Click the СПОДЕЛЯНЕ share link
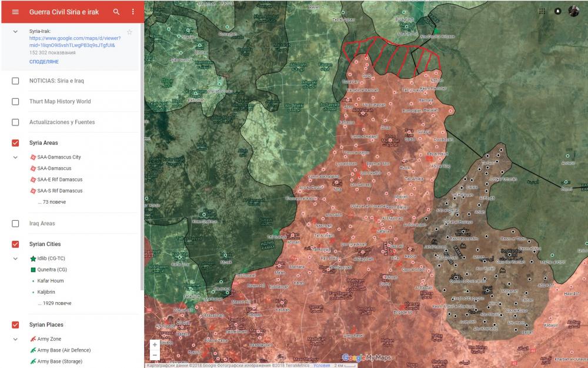Viewport: 588px width, 368px height. [44, 62]
